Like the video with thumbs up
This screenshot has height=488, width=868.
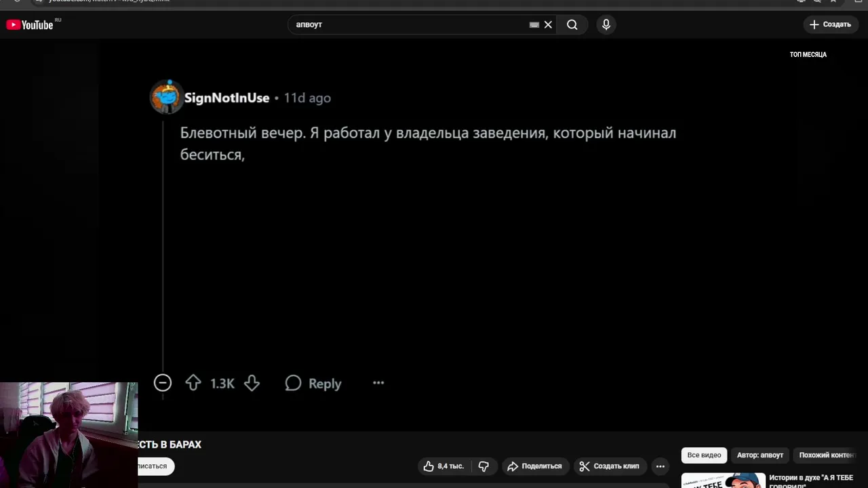click(443, 466)
